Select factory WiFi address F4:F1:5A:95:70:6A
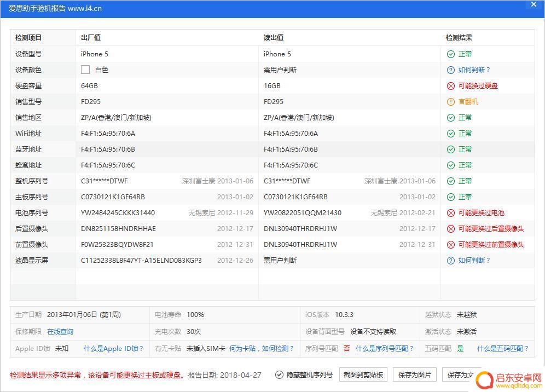The image size is (545, 392). pos(108,134)
